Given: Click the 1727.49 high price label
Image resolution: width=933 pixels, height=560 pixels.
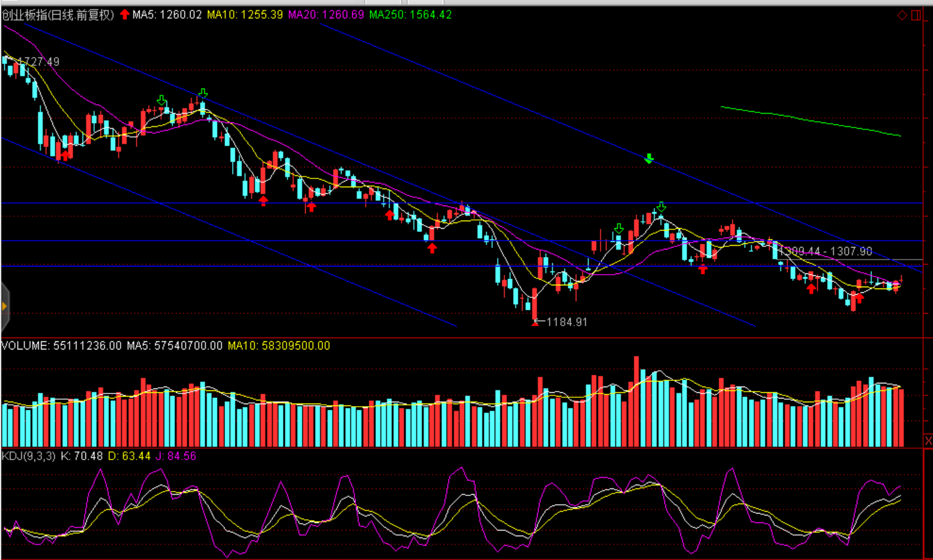Looking at the screenshot, I should point(38,62).
